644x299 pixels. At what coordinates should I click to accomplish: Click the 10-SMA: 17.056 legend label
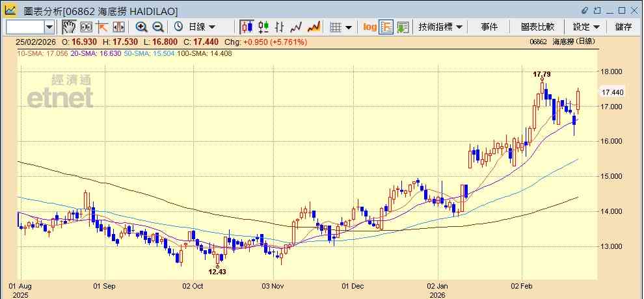(42, 53)
